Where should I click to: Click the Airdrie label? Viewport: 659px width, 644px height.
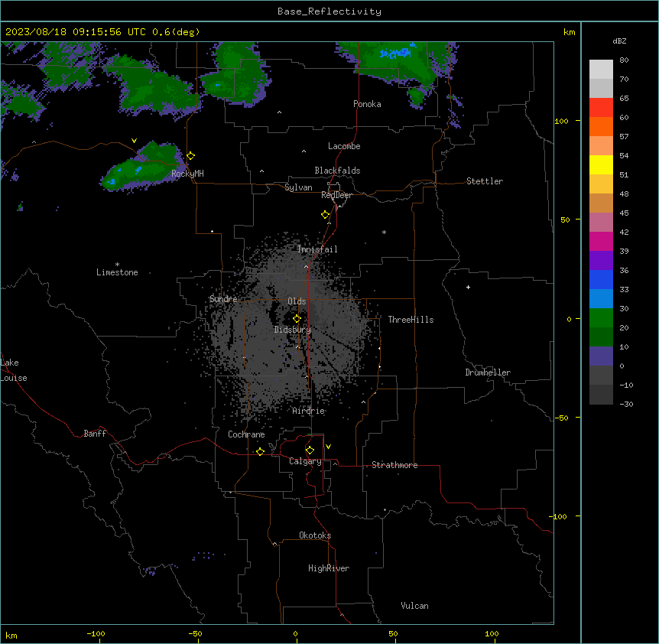tap(308, 411)
